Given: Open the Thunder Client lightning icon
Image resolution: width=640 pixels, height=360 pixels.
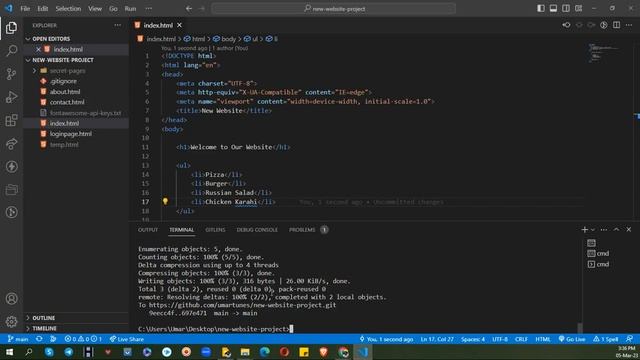Looking at the screenshot, I should pos(11,166).
